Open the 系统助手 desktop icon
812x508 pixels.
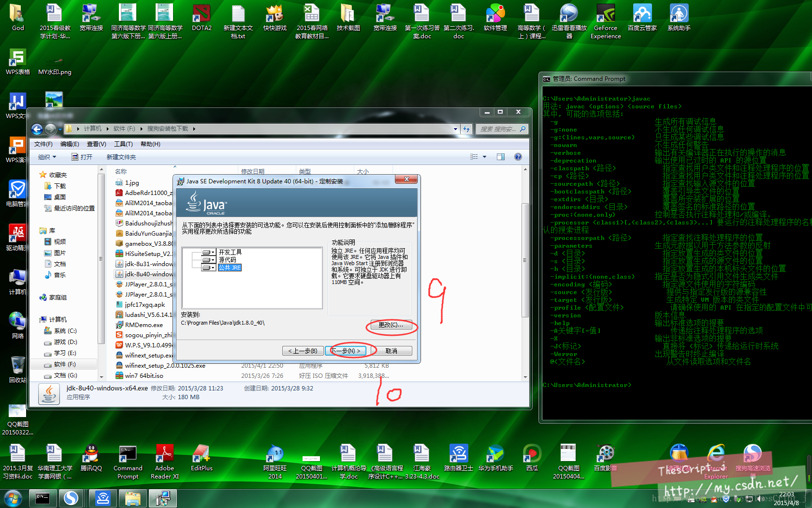pos(679,17)
